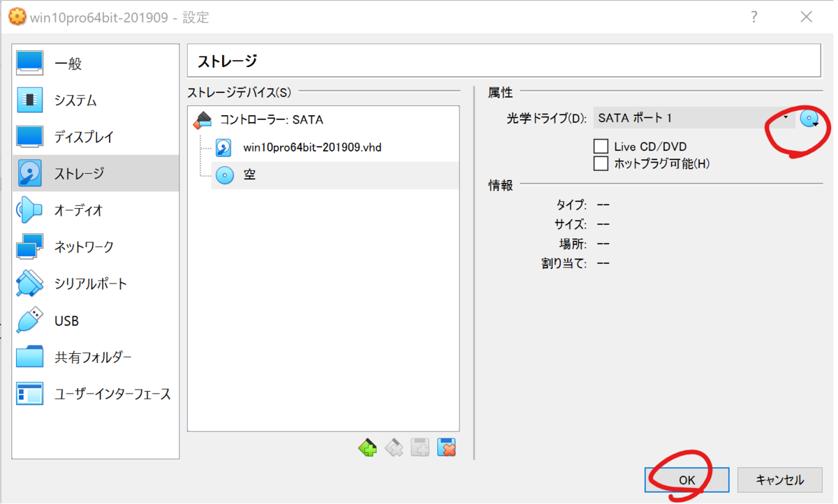The image size is (838, 504).
Task: Enable the Live CD/DVD checkbox
Action: click(x=601, y=147)
